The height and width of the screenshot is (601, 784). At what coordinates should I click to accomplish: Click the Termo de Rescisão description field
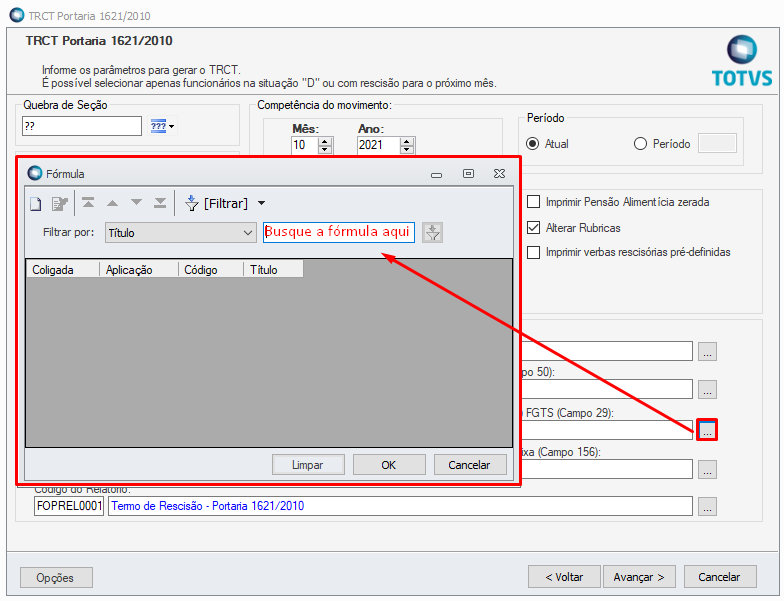tap(400, 506)
